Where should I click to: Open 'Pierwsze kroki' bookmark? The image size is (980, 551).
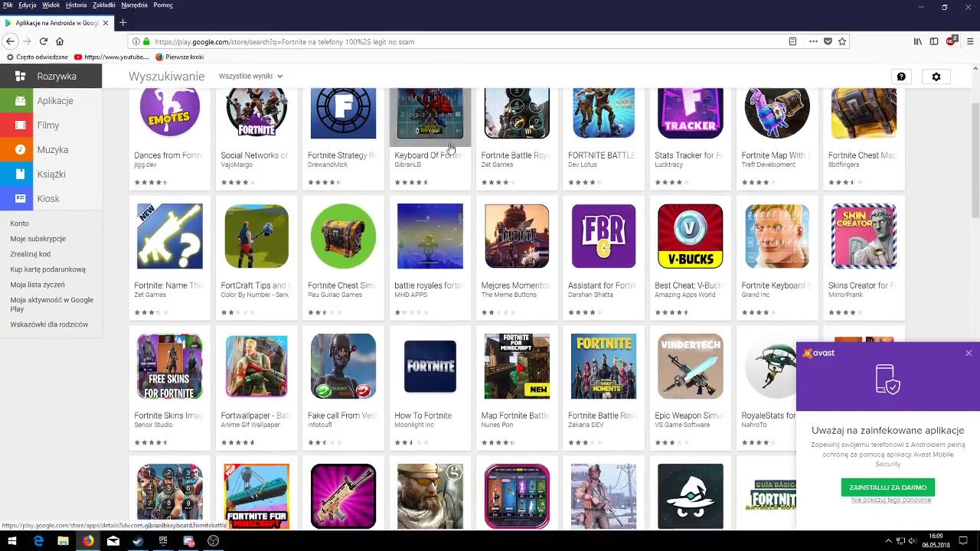tap(179, 57)
